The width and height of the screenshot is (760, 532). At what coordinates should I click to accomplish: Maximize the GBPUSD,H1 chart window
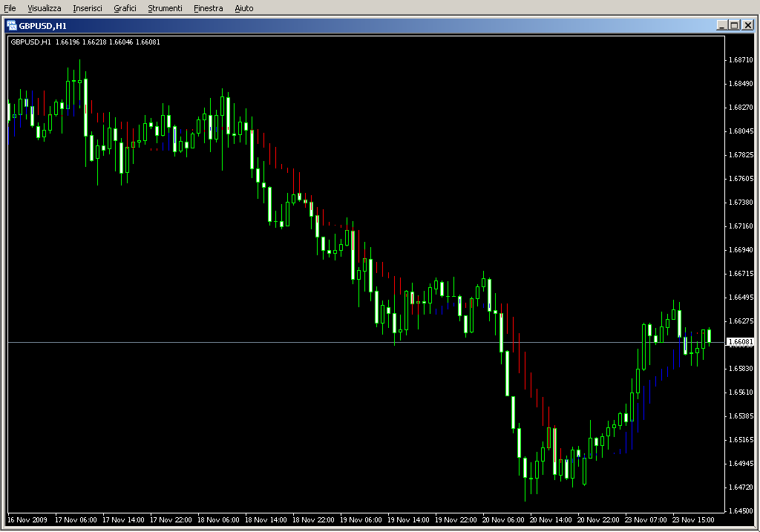(734, 24)
